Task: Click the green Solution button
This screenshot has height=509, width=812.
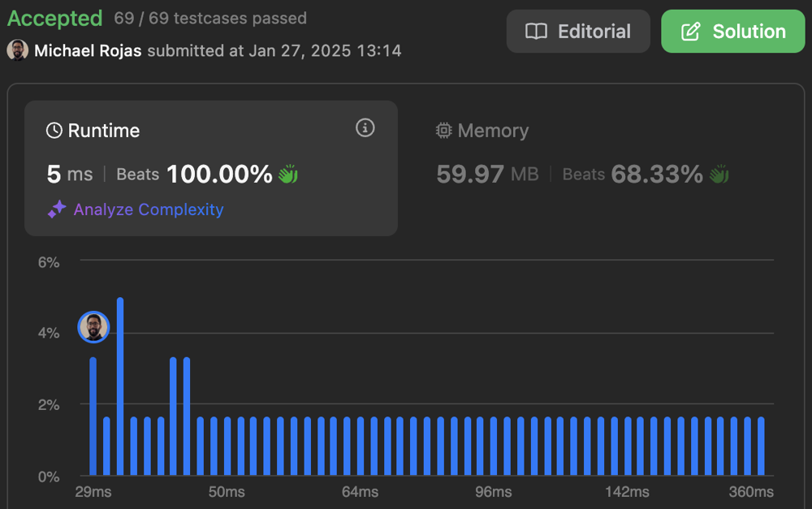Action: point(732,32)
